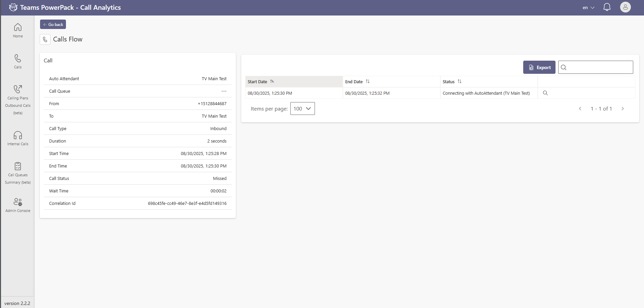Open the Home page from sidebar
Image resolution: width=644 pixels, height=308 pixels.
(x=18, y=30)
